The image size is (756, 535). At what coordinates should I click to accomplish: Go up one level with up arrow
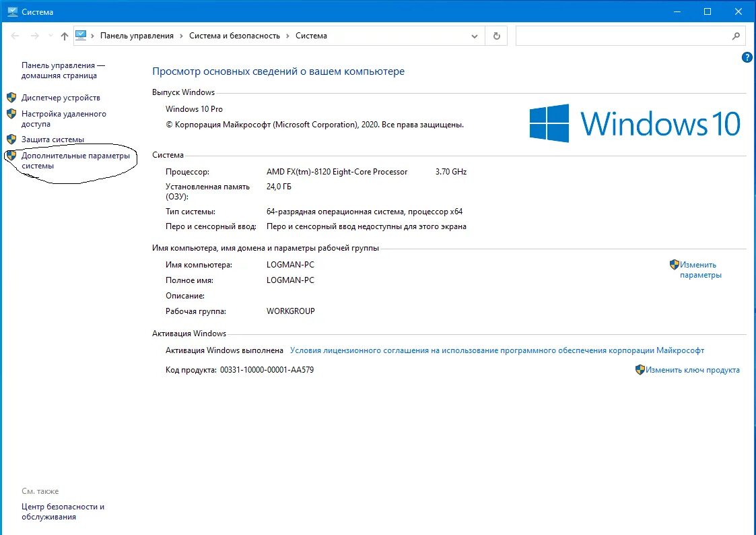(65, 36)
